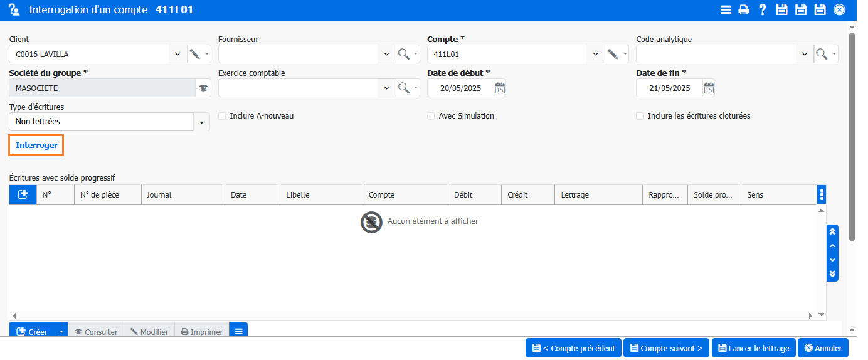The height and width of the screenshot is (360, 868).
Task: Expand the Compte 411L01 dropdown list
Action: (x=595, y=55)
